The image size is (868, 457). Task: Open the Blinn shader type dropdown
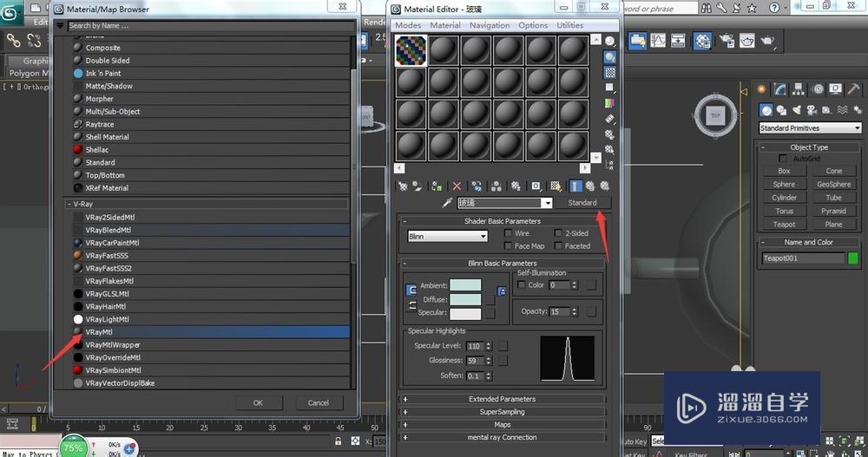(x=448, y=236)
